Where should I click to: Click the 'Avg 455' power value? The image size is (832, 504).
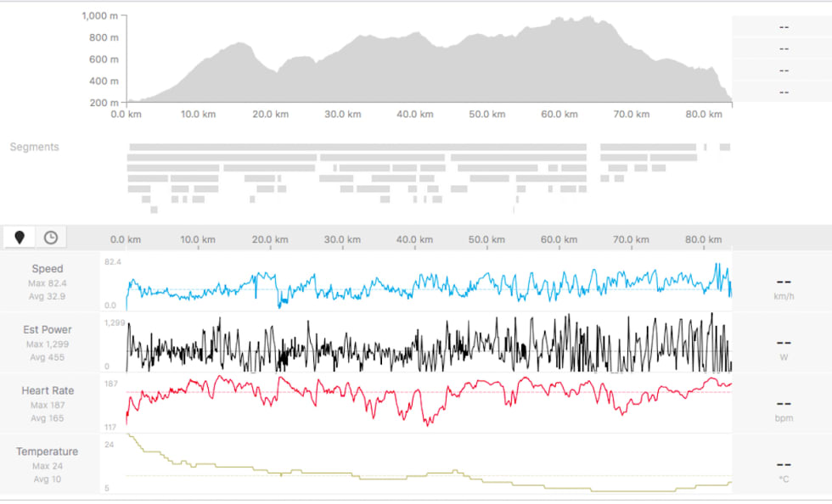coord(48,357)
